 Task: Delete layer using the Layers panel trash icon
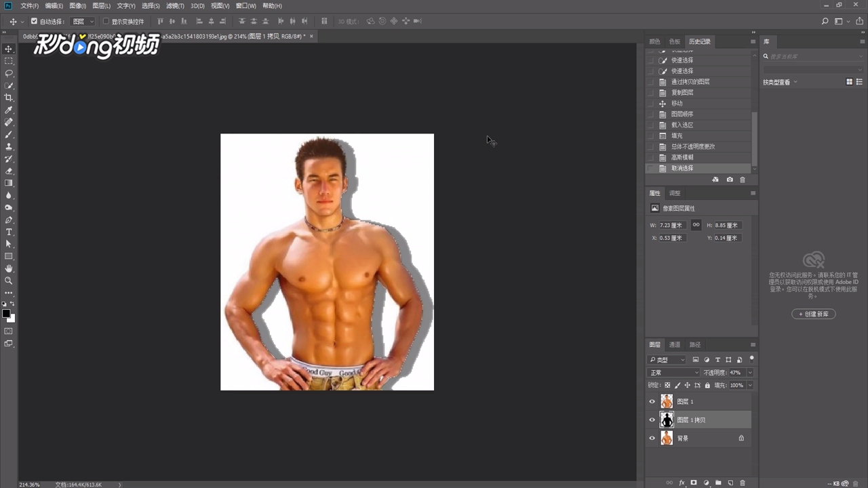(743, 483)
